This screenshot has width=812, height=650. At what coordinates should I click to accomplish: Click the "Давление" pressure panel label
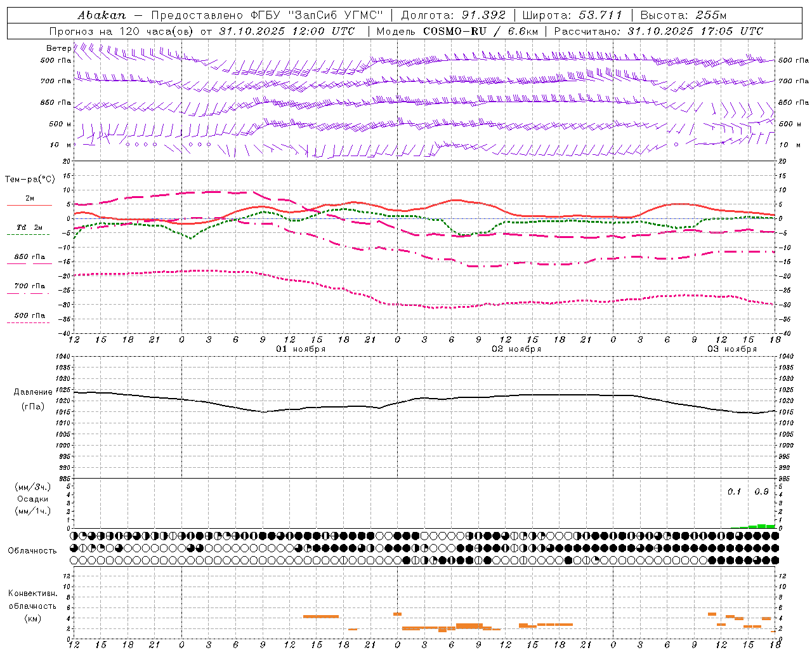pyautogui.click(x=33, y=392)
